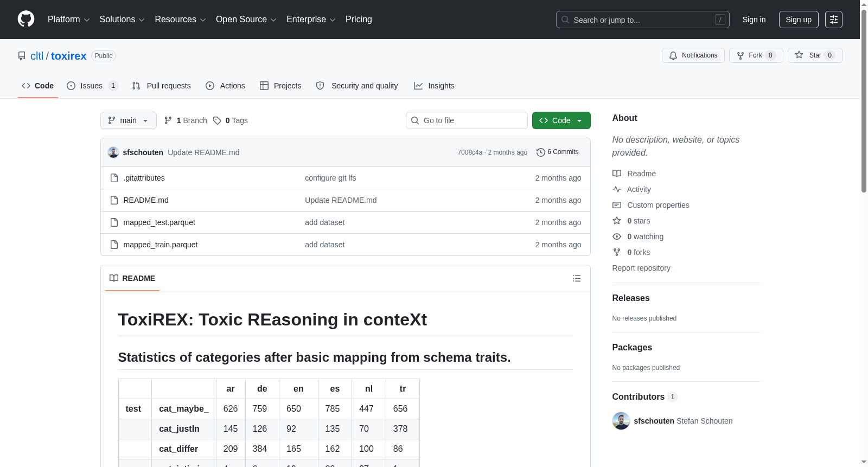
Task: Expand the Resources menu
Action: pos(180,20)
